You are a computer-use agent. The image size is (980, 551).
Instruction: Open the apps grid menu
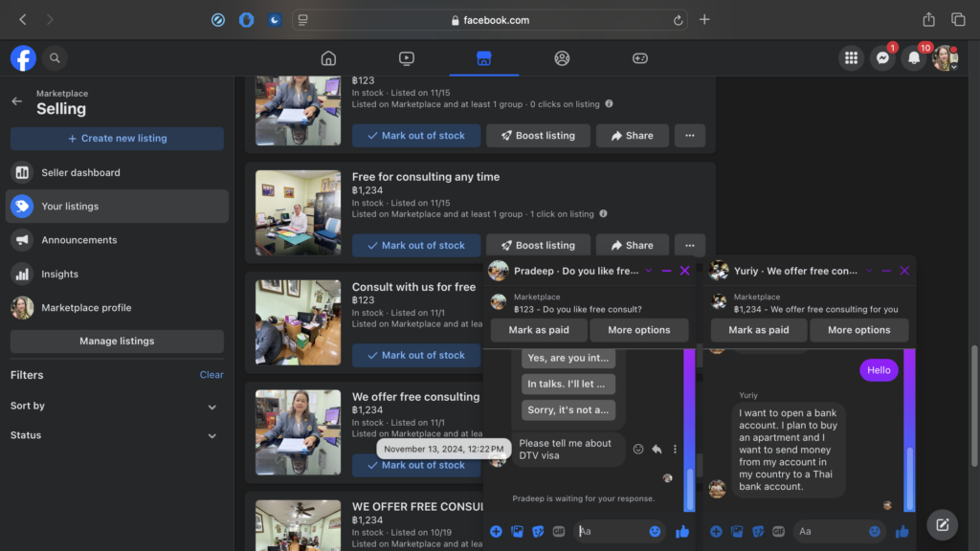(x=851, y=58)
